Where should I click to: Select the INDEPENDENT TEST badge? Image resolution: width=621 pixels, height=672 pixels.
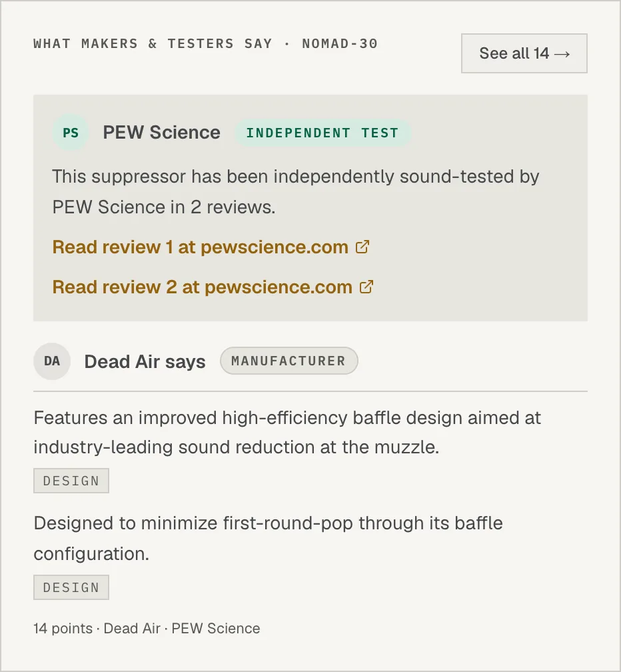[323, 133]
